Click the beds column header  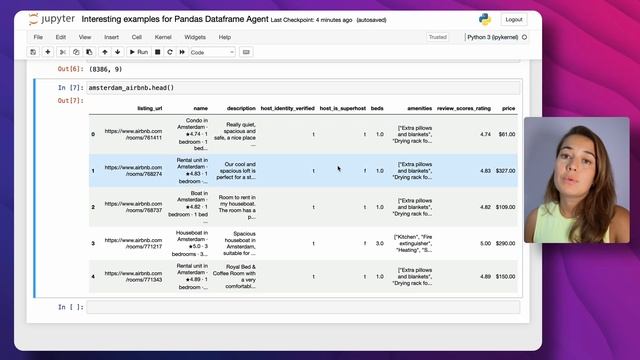point(377,108)
